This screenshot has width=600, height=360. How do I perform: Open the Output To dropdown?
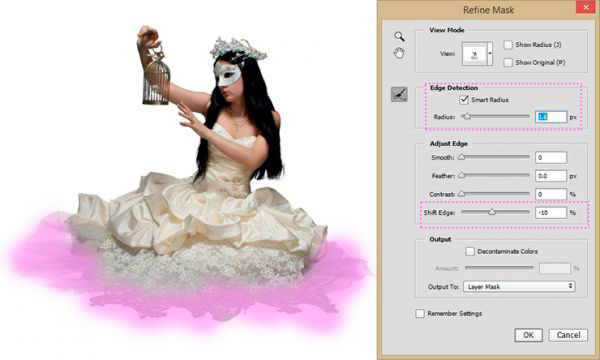pos(519,287)
